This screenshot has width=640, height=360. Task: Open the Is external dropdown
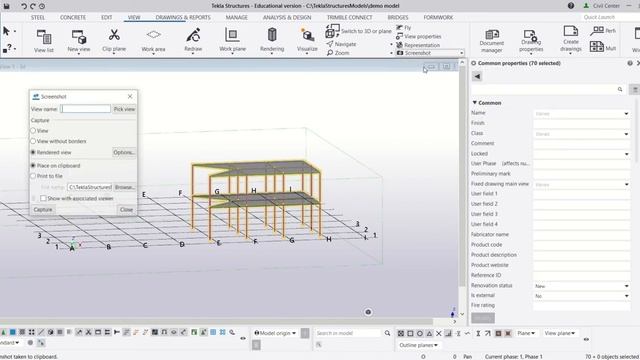click(x=626, y=296)
